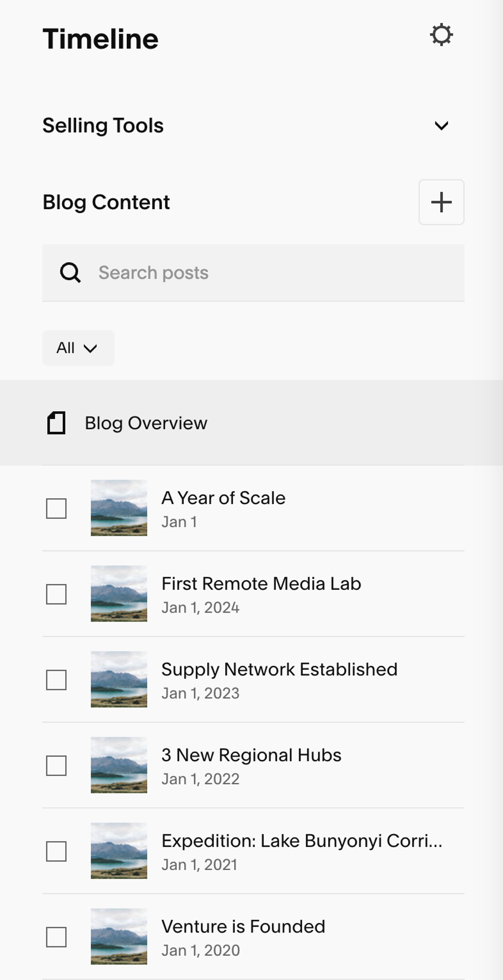The height and width of the screenshot is (980, 503).
Task: Tick the Supply Network Established checkbox
Action: tap(56, 680)
